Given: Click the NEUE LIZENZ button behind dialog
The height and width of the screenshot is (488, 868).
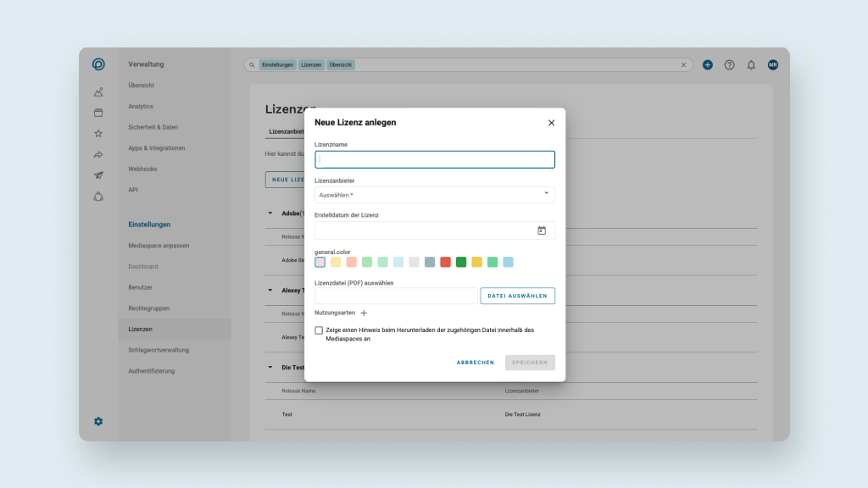Looking at the screenshot, I should click(285, 180).
